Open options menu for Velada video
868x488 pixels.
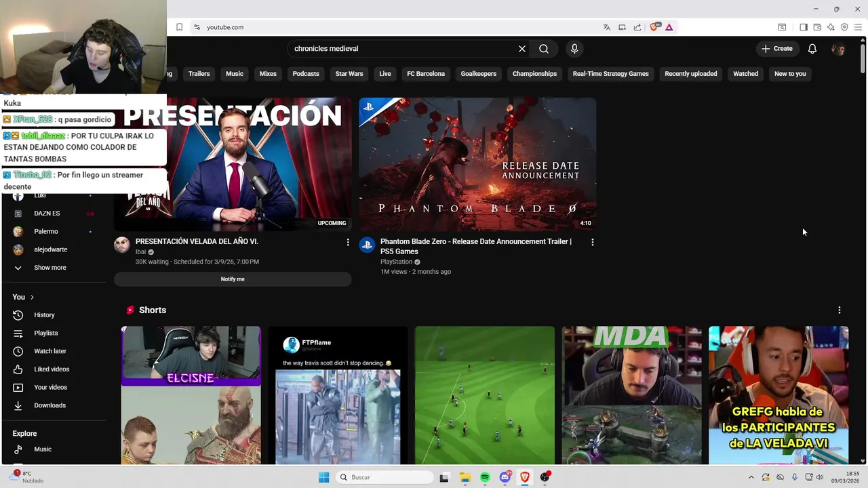pos(348,242)
